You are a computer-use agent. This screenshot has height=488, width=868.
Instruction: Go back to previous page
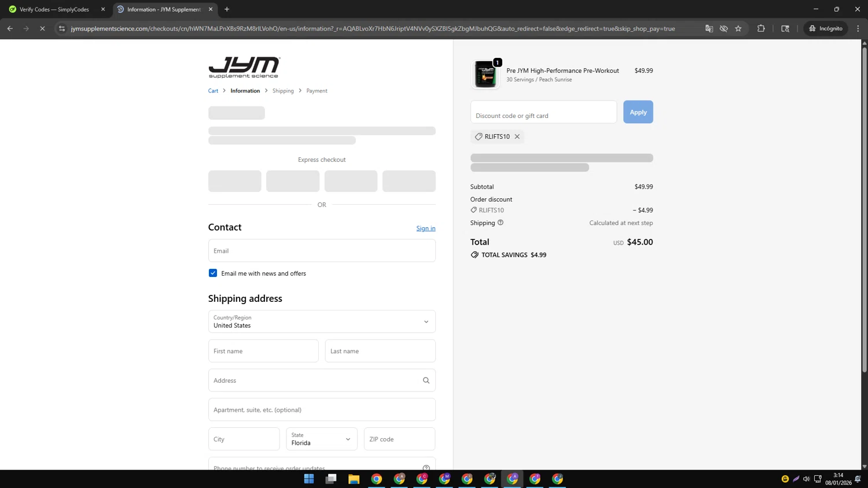click(10, 28)
